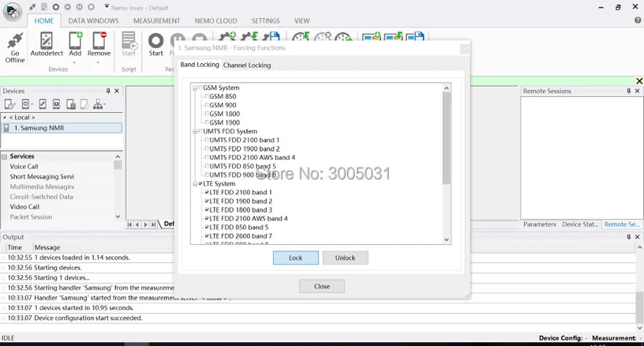Open the network tree icon dropdown arrow
The image size is (644, 346).
point(104,105)
